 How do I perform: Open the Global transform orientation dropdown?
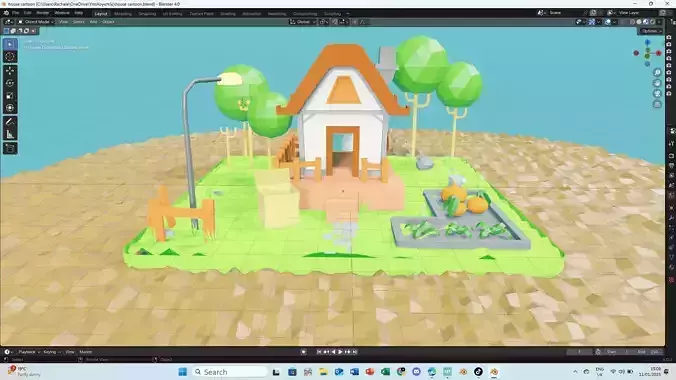point(303,22)
